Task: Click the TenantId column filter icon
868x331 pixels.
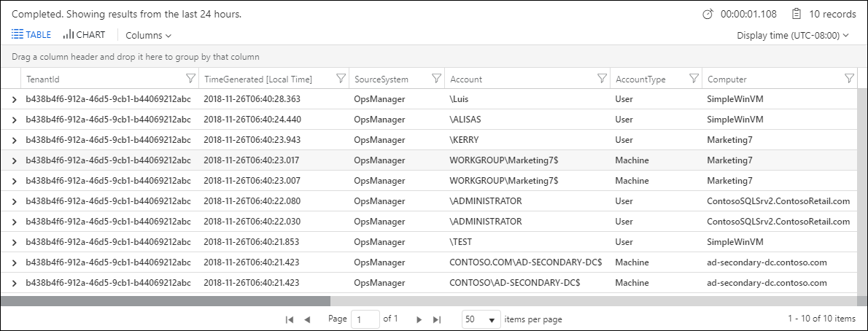Action: coord(190,79)
